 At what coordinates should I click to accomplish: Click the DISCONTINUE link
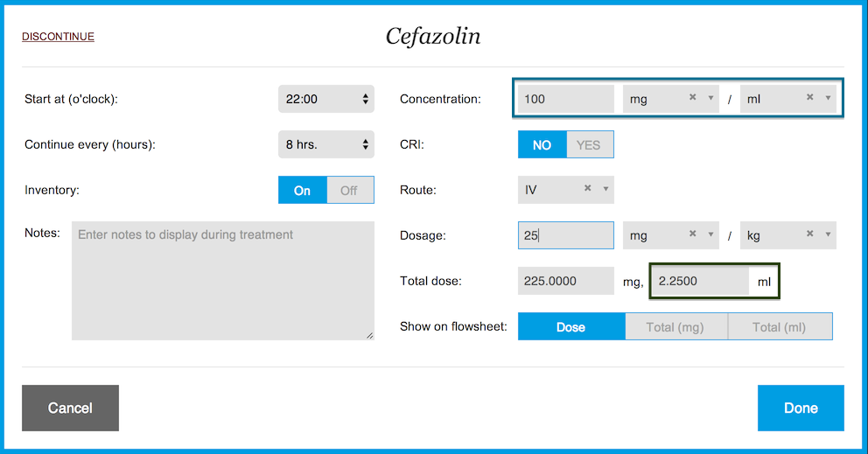point(58,37)
